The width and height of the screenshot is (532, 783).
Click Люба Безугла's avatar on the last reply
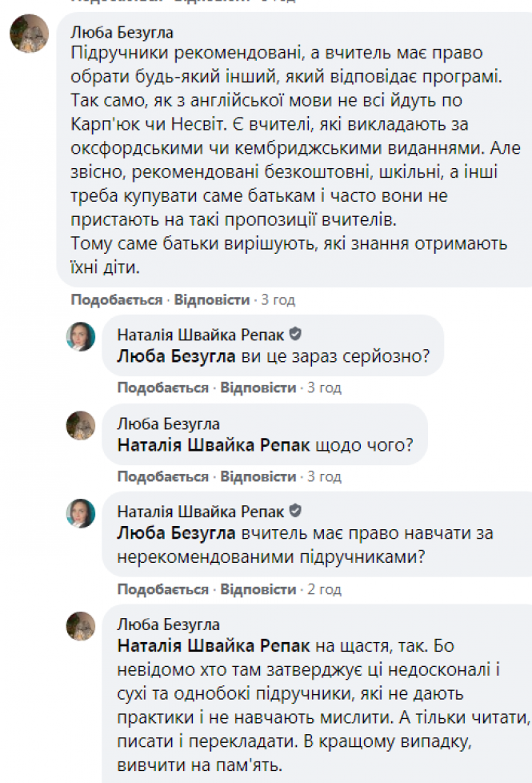click(x=81, y=625)
